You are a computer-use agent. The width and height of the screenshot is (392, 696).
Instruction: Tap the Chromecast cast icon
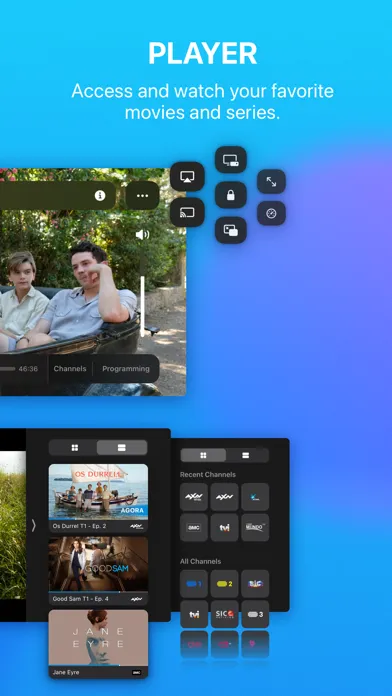(187, 212)
